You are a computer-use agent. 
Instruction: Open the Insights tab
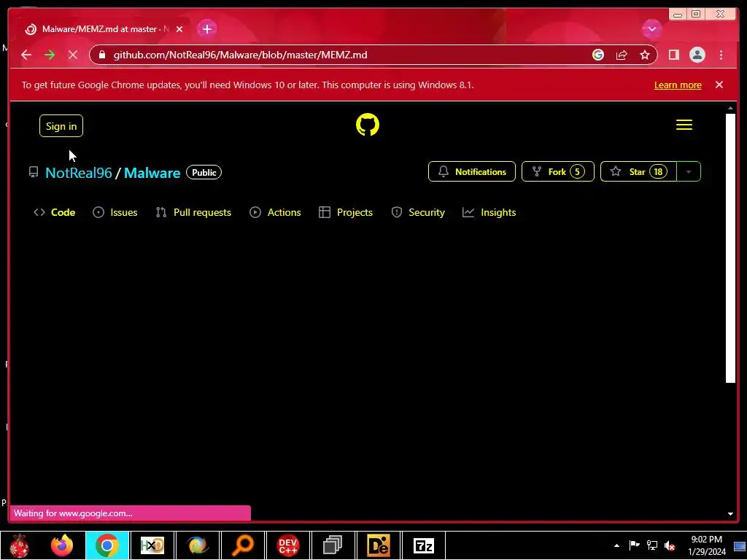pos(489,212)
